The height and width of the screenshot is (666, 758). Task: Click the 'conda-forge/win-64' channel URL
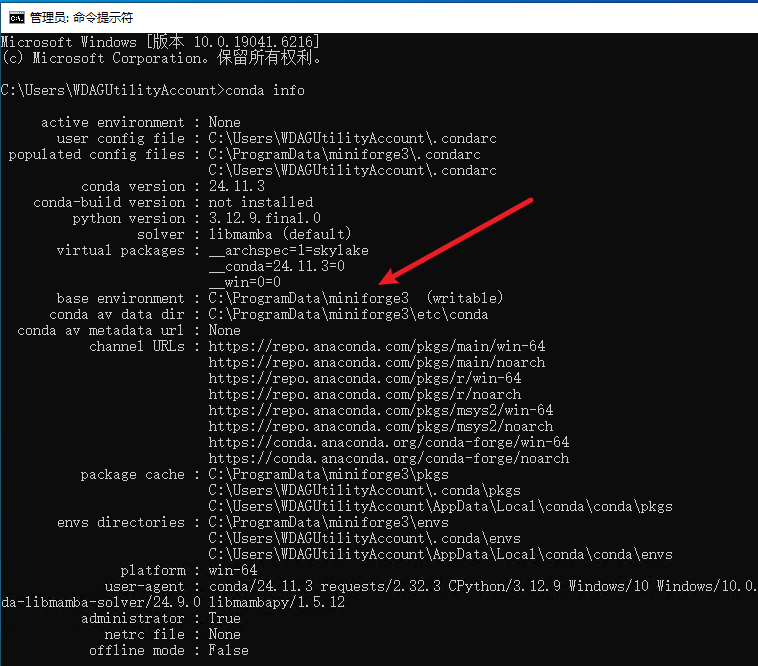coord(389,442)
